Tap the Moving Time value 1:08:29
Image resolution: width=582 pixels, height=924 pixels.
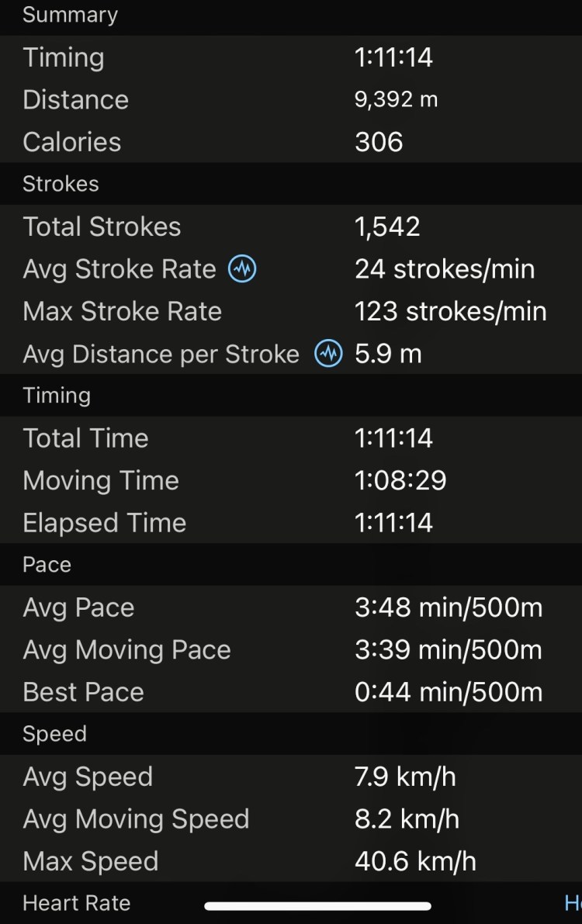[400, 480]
